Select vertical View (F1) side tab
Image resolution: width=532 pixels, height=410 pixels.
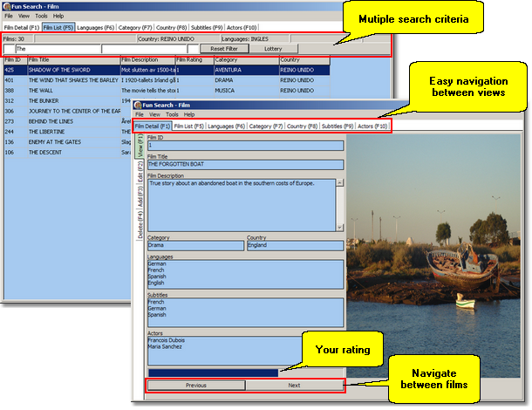tap(140, 146)
